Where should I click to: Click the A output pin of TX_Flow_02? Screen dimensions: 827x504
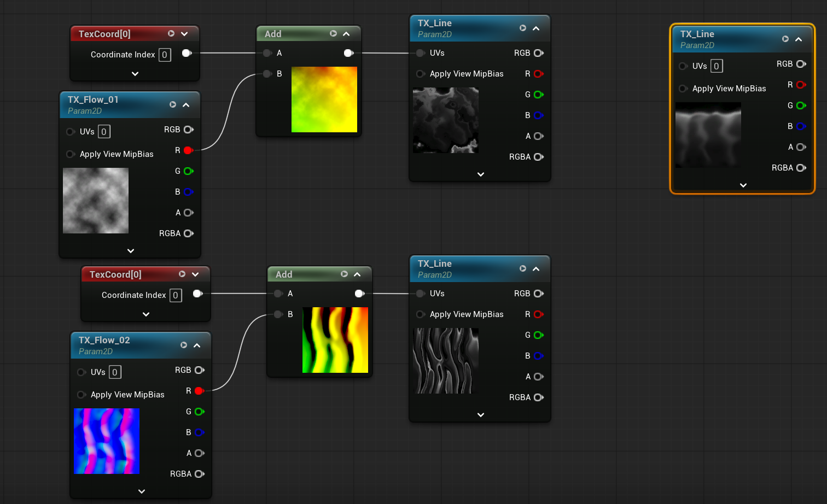pos(200,453)
